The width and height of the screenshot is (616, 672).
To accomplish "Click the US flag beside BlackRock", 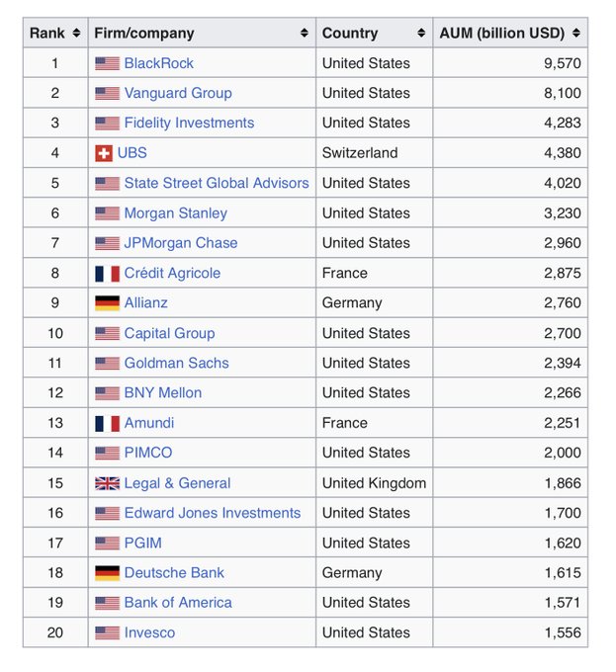I will pyautogui.click(x=107, y=63).
